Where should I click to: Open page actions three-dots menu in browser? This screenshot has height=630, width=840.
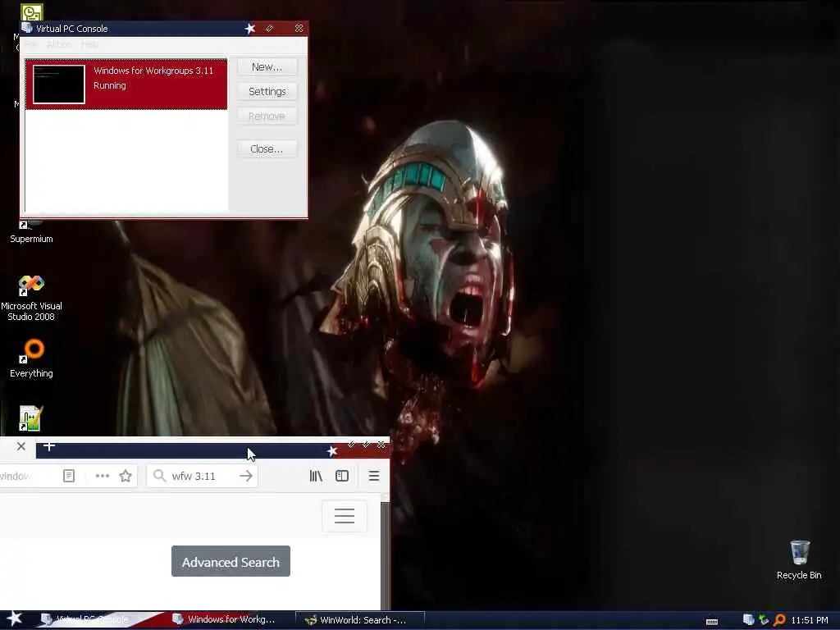click(103, 476)
